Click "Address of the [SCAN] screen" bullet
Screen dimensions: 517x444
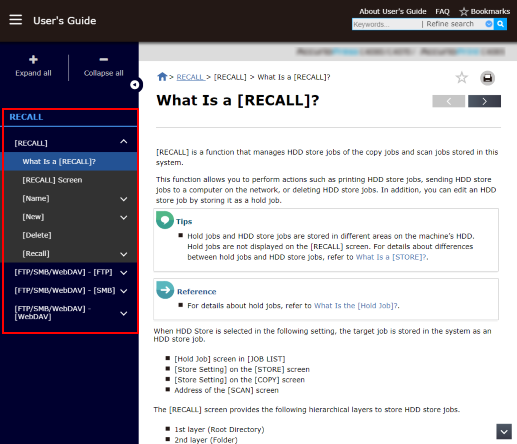point(226,390)
